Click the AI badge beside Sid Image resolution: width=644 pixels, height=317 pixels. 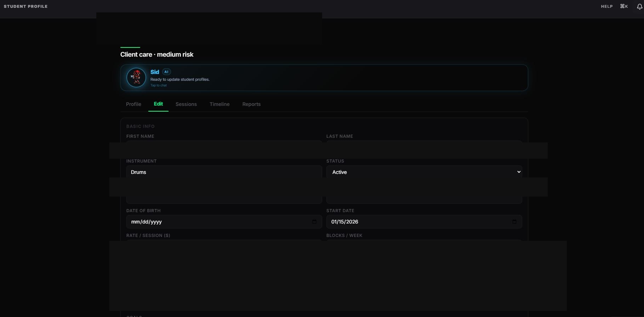(166, 72)
